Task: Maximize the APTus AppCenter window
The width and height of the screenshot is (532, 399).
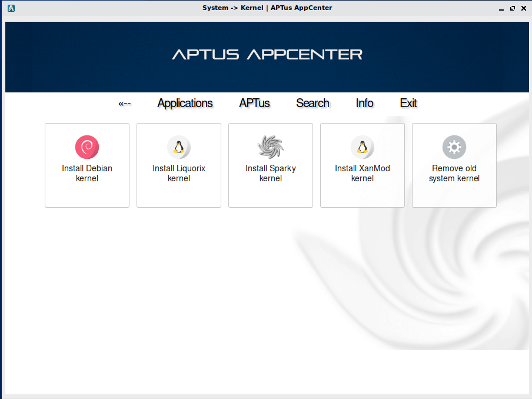Action: click(513, 8)
